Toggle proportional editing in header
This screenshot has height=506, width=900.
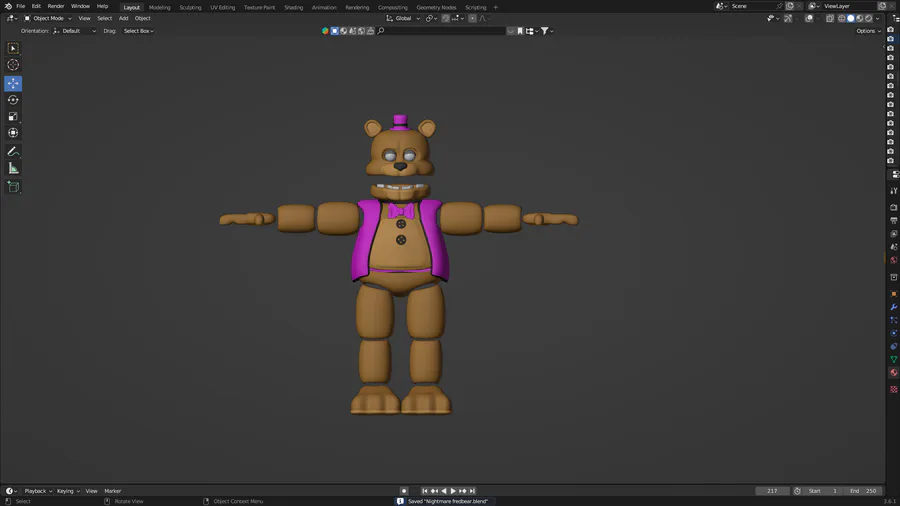[472, 18]
